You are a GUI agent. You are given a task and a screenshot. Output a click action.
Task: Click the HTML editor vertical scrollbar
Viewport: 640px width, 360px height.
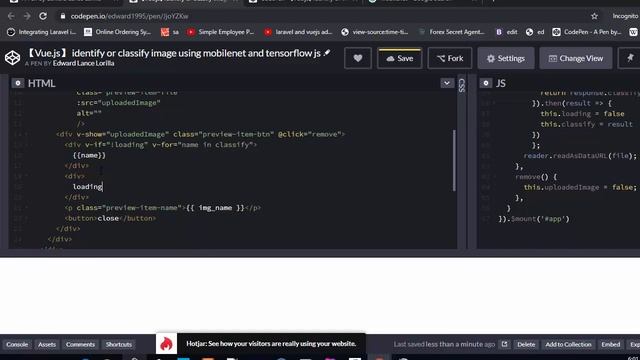click(454, 160)
